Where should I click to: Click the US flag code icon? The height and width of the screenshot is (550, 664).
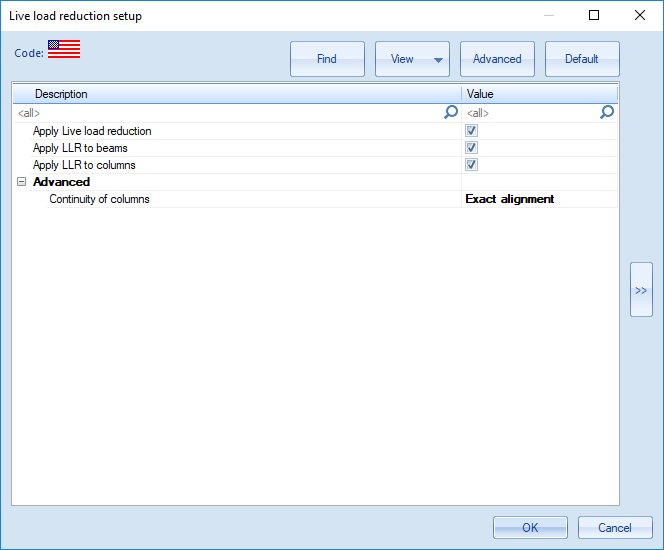pyautogui.click(x=64, y=50)
